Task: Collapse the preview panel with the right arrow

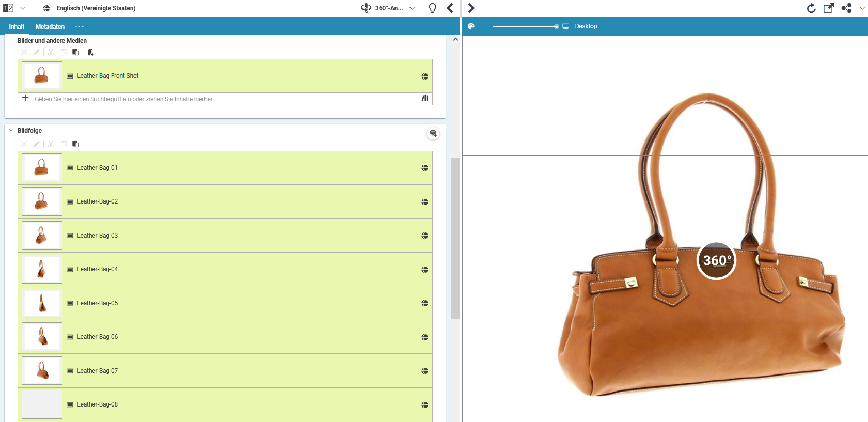Action: pyautogui.click(x=471, y=8)
